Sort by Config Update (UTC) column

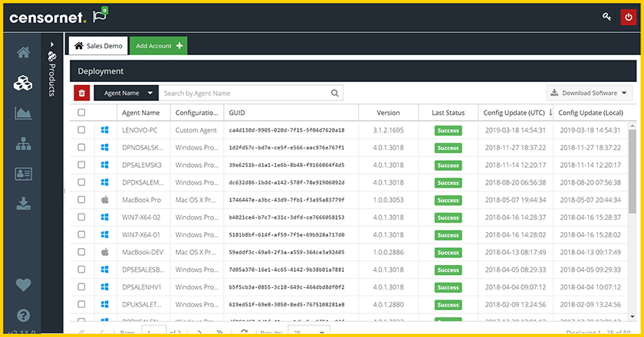pyautogui.click(x=515, y=113)
